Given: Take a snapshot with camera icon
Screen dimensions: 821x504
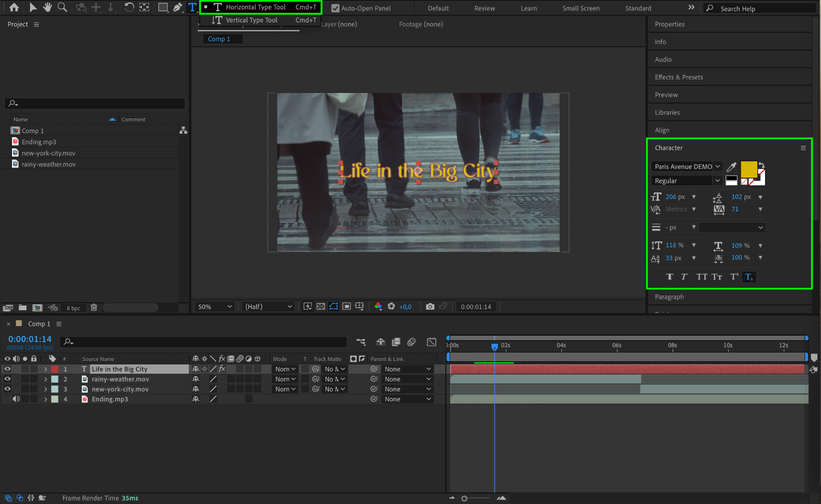Looking at the screenshot, I should click(x=430, y=307).
